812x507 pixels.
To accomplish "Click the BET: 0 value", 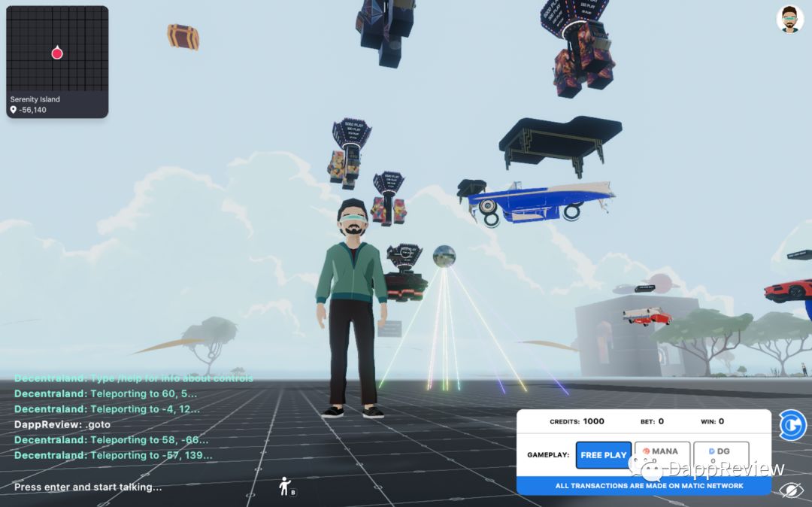I will pos(652,421).
